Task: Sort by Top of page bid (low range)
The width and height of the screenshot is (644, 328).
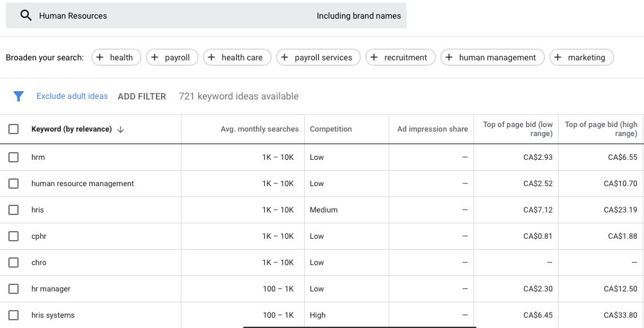Action: coord(518,129)
